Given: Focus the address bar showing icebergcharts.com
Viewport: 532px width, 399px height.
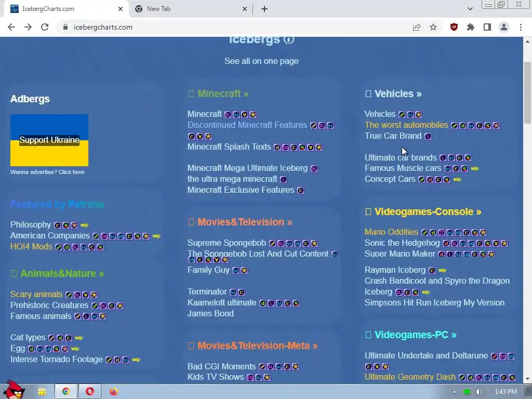Looking at the screenshot, I should [x=234, y=27].
